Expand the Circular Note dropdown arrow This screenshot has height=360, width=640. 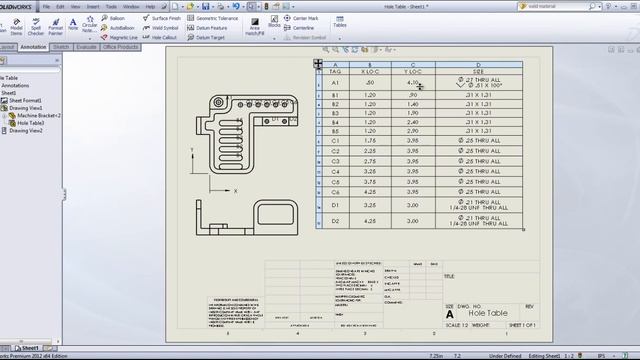point(90,38)
